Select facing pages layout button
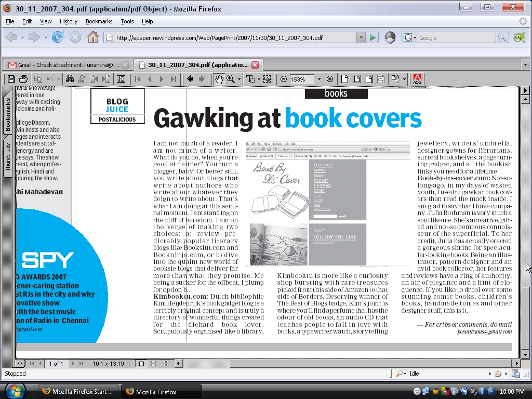Viewport: 532px width, 399px height. 166,364
